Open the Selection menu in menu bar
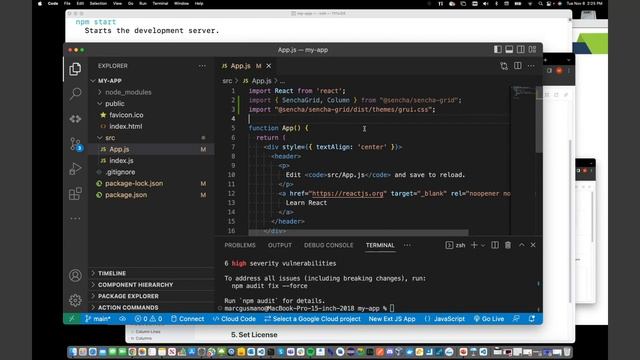Image resolution: width=640 pixels, height=360 pixels. pyautogui.click(x=98, y=3)
